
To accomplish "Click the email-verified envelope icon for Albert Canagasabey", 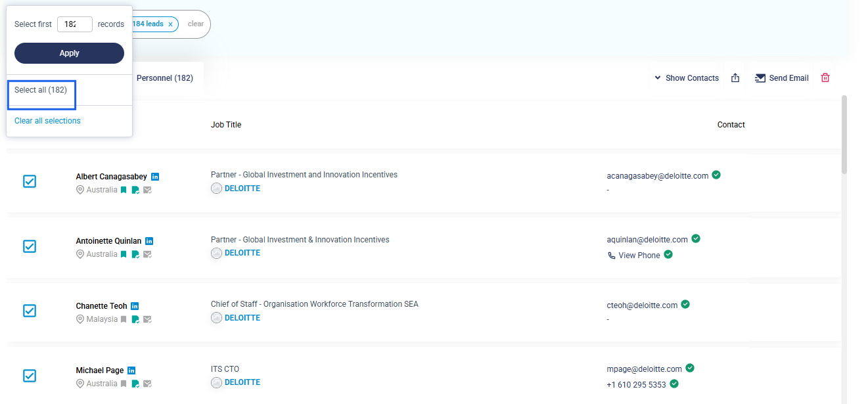I will (147, 190).
